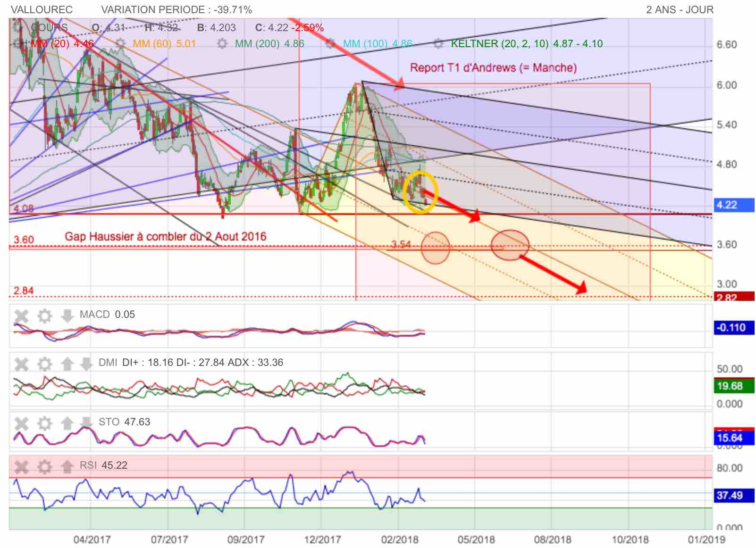
Task: Remove the RSI indicator panel
Action: pyautogui.click(x=21, y=466)
